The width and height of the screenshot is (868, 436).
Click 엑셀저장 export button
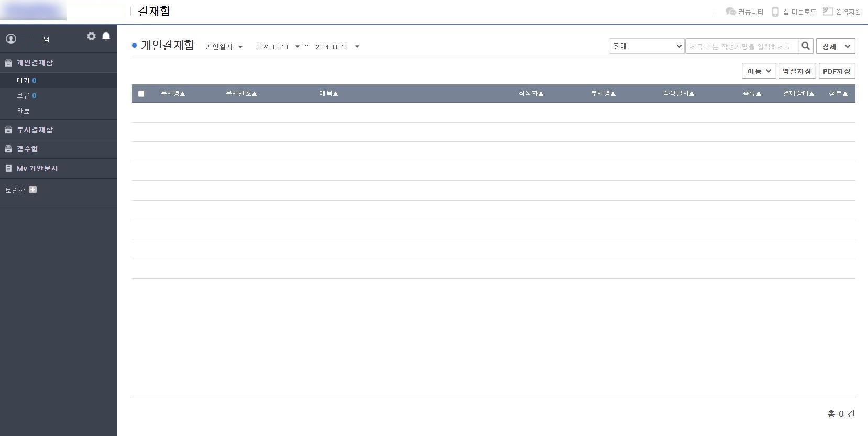click(797, 71)
